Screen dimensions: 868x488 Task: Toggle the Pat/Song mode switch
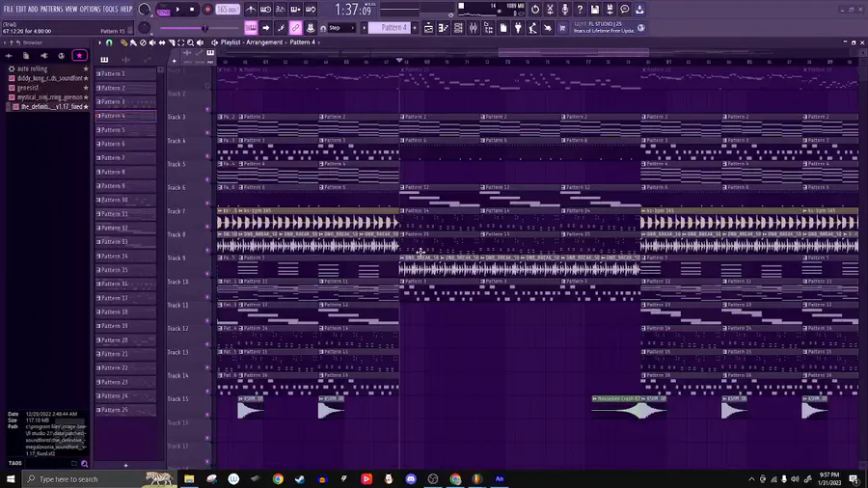[x=163, y=10]
